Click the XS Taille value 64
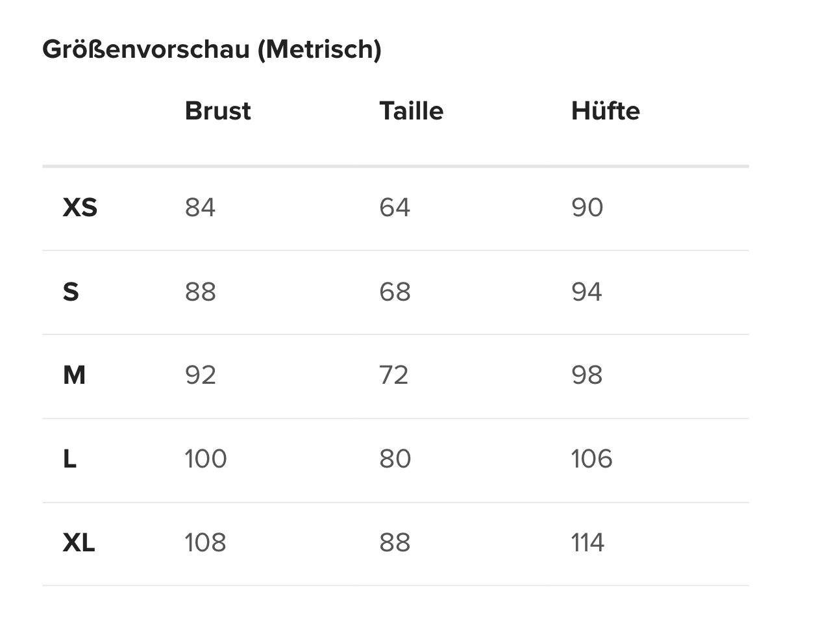 click(395, 208)
